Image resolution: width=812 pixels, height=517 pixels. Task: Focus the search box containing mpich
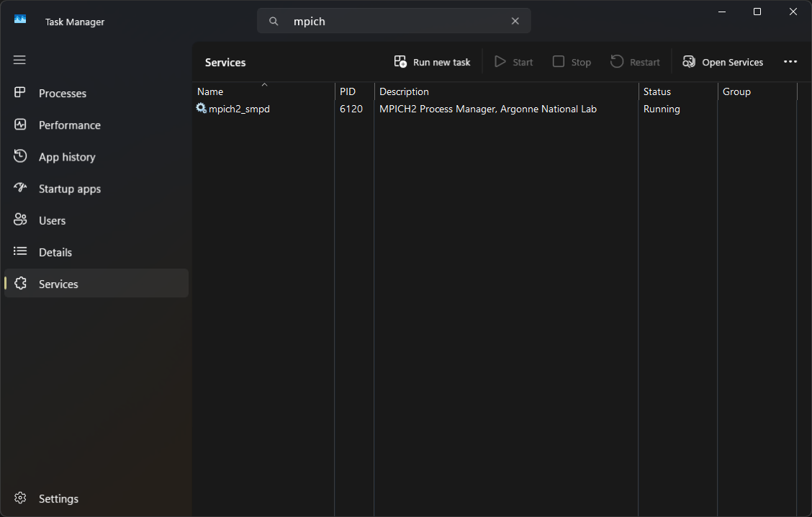pyautogui.click(x=394, y=21)
